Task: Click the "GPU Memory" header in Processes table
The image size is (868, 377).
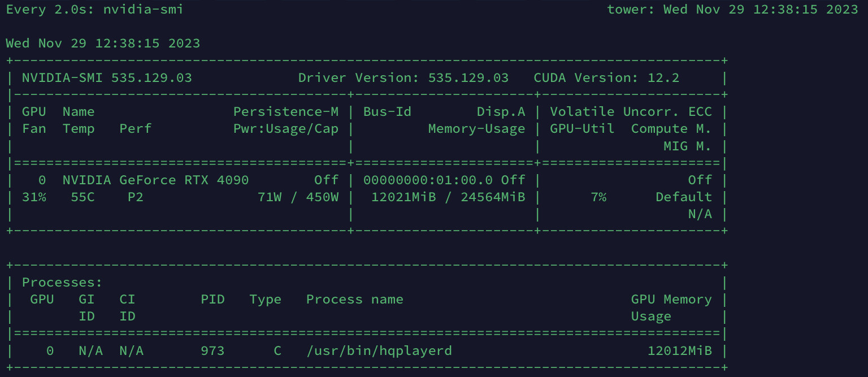Action: click(671, 299)
